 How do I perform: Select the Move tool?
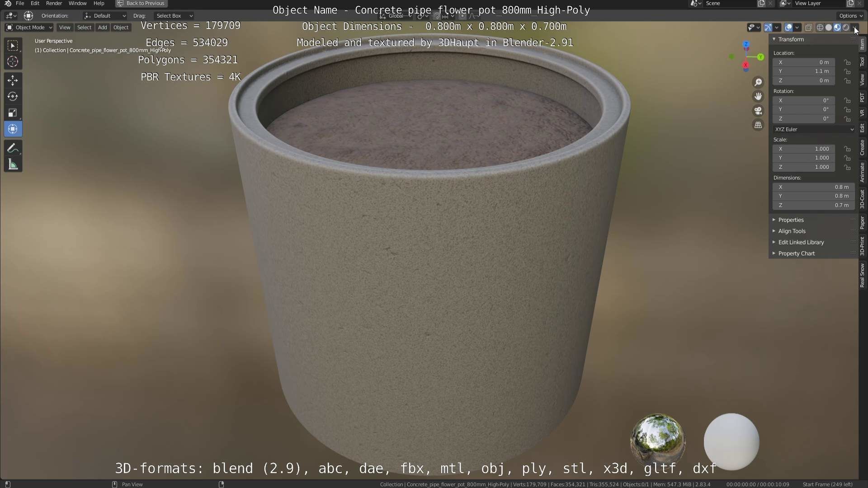[x=13, y=80]
